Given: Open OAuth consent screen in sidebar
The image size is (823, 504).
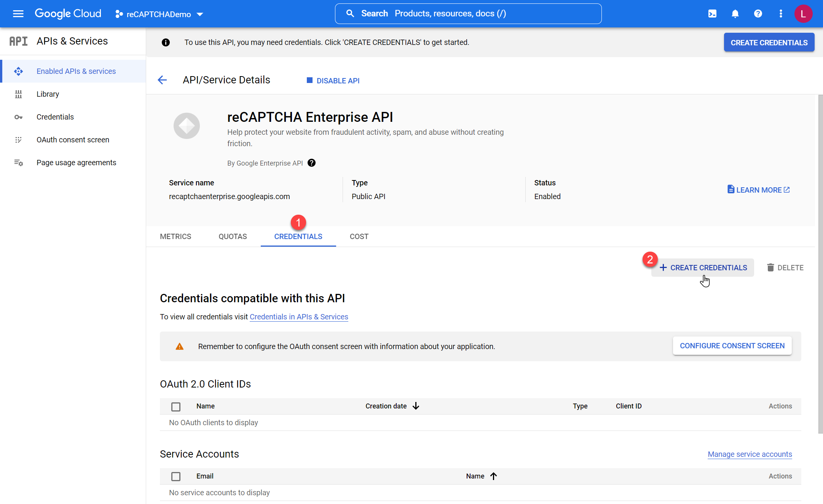Looking at the screenshot, I should click(74, 140).
